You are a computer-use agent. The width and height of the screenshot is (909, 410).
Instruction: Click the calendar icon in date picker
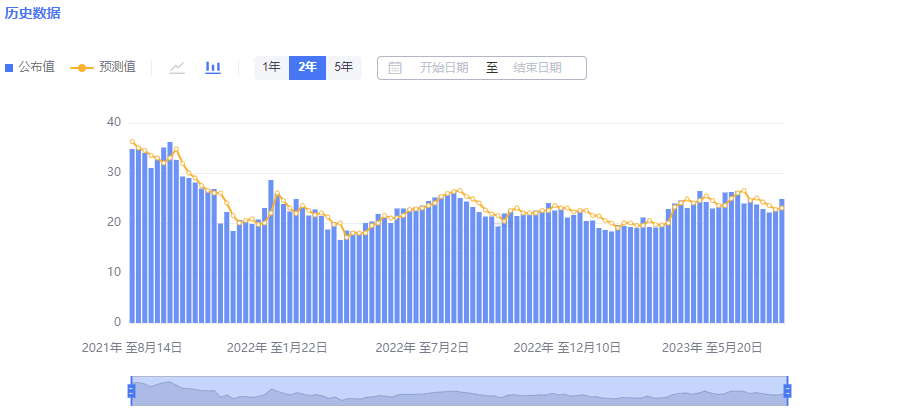395,68
